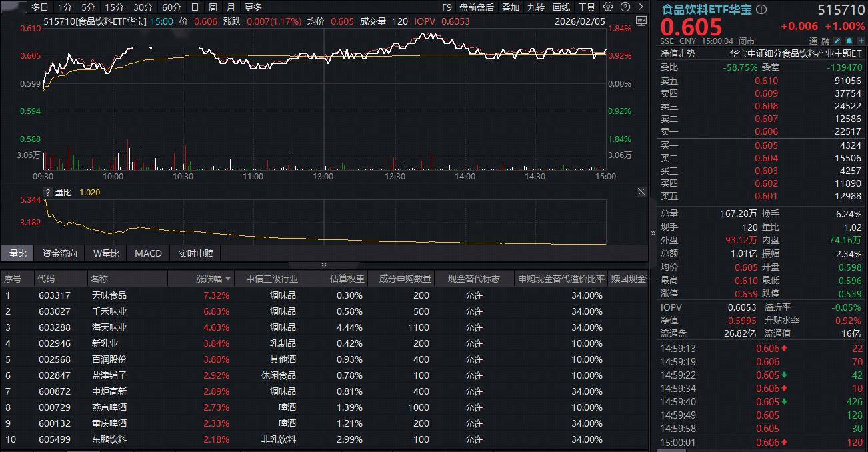The width and height of the screenshot is (868, 452).
Task: Toggle 九转 indicator on chart
Action: pyautogui.click(x=535, y=7)
